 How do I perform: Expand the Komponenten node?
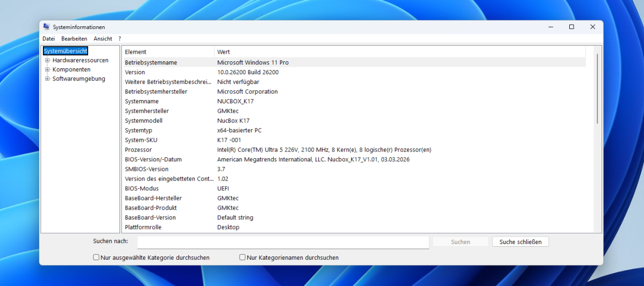coord(47,69)
